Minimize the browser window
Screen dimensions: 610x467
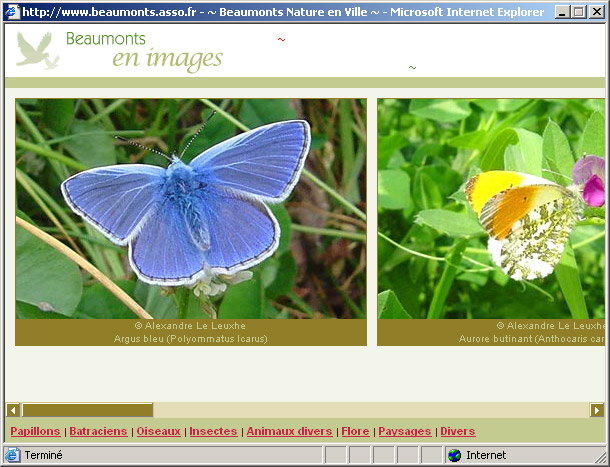(x=563, y=12)
